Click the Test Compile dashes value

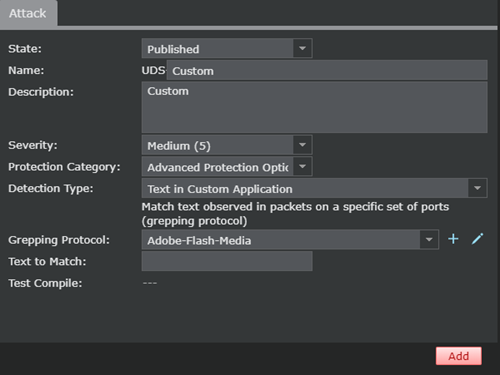tap(150, 283)
